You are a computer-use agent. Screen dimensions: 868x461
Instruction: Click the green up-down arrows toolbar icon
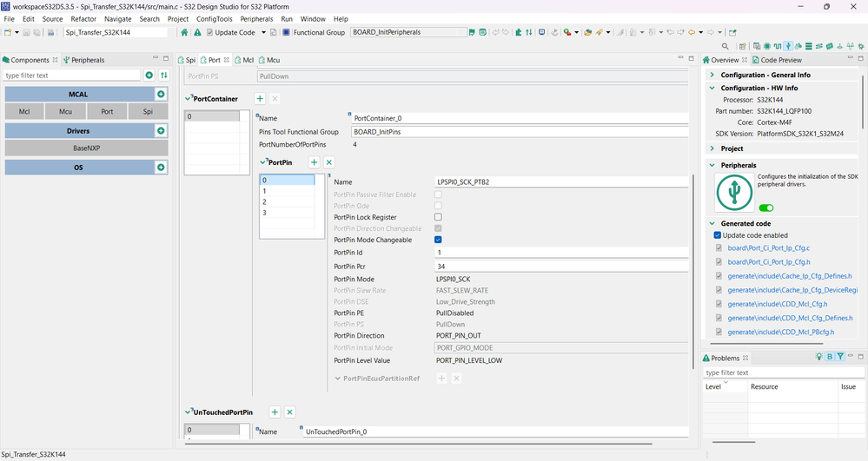[528, 32]
